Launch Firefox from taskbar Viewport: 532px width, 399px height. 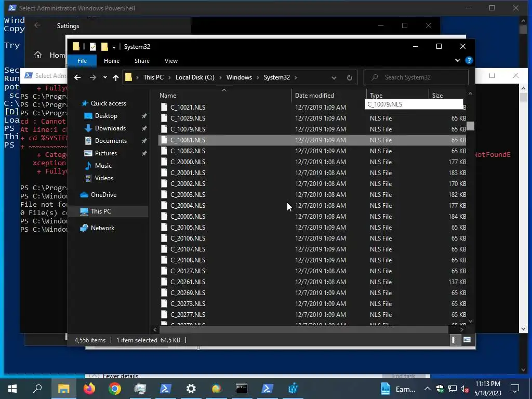pyautogui.click(x=89, y=389)
